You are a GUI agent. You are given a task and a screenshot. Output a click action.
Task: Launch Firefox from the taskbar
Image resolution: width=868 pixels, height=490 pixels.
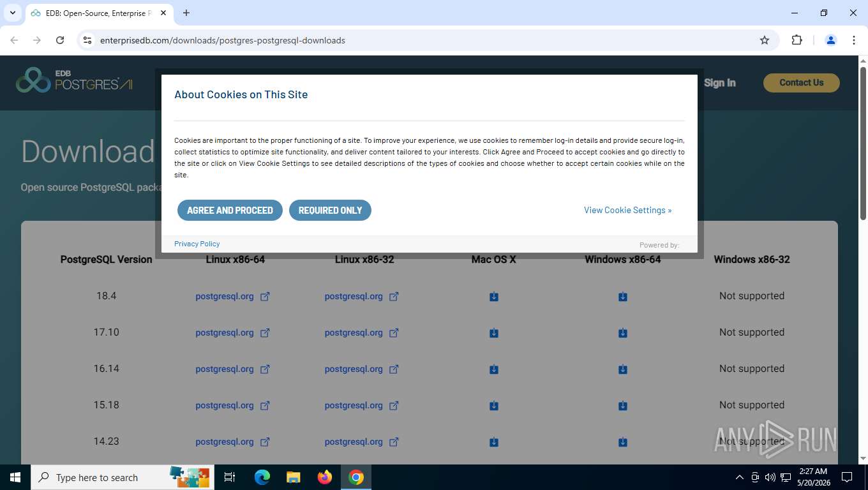tap(325, 477)
